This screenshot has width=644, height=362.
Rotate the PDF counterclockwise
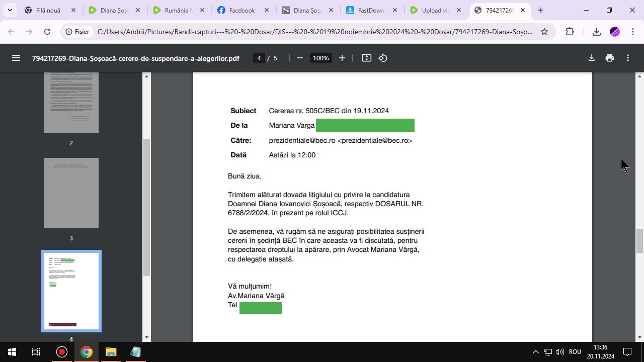(x=383, y=58)
